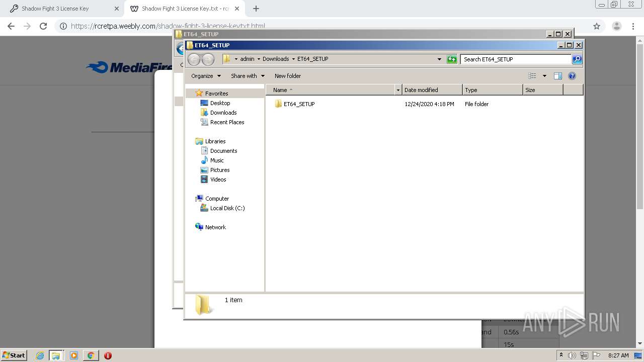This screenshot has height=362, width=644.
Task: Open Local Disk (C:)
Action: coord(227,208)
